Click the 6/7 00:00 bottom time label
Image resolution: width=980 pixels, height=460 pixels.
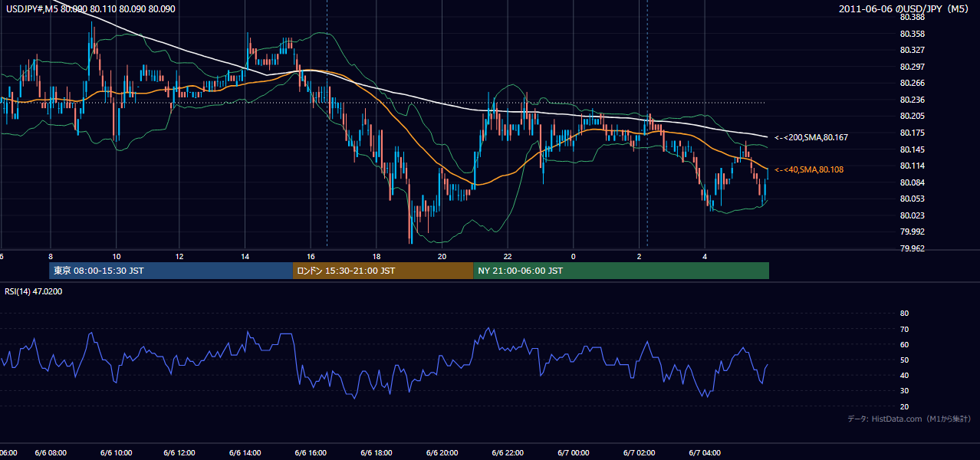[574, 452]
